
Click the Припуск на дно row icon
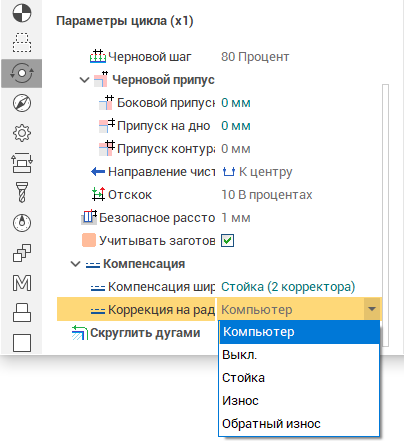(107, 126)
